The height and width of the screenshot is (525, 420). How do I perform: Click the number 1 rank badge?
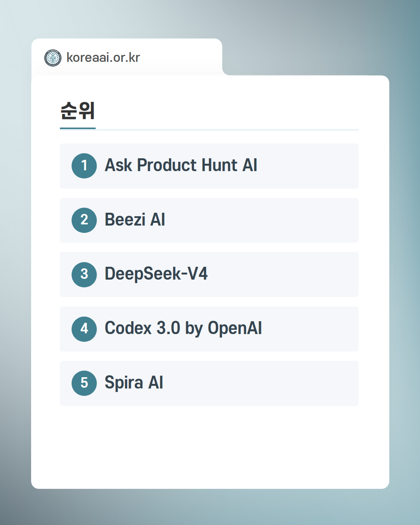(x=84, y=166)
